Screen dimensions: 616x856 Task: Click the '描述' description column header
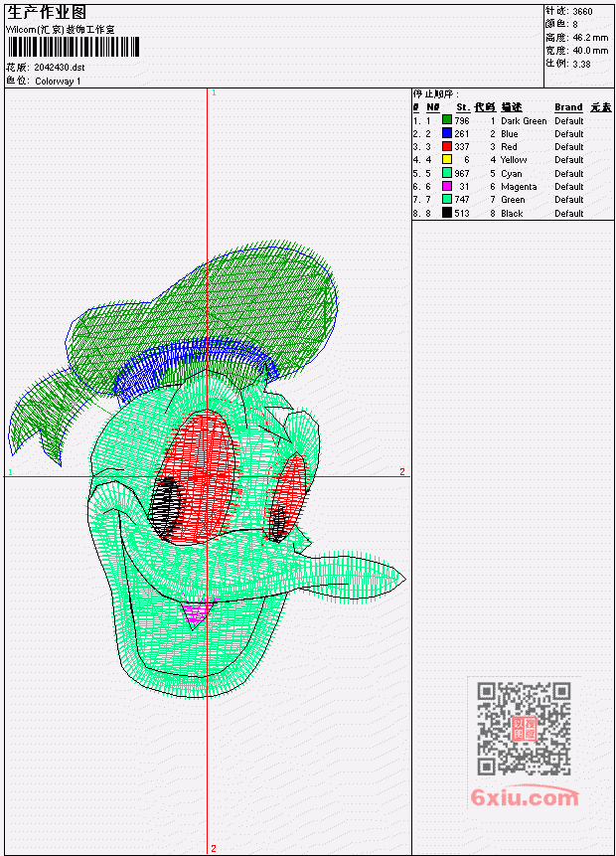(x=512, y=107)
